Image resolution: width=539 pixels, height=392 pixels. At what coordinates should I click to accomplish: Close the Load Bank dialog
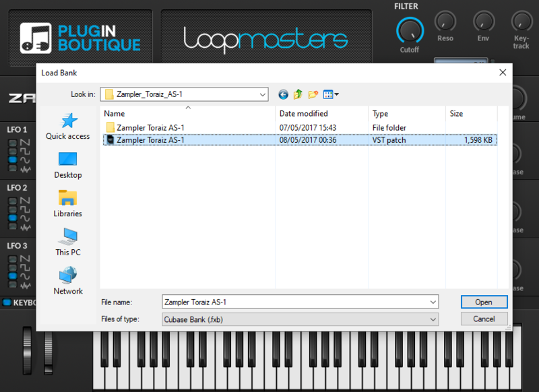[503, 73]
